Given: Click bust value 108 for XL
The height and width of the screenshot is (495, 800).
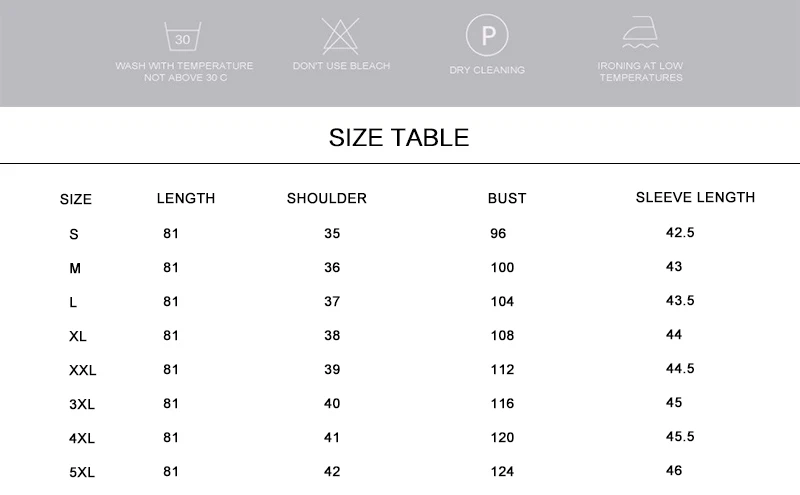Looking at the screenshot, I should pos(503,336).
